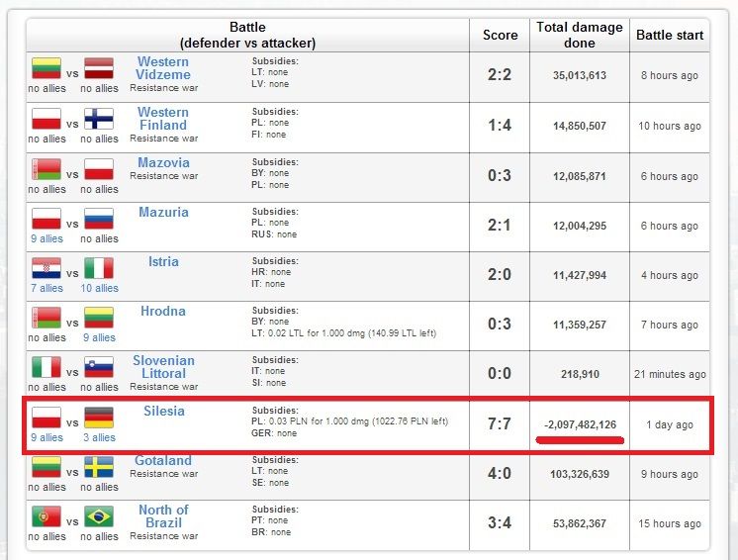Open the Western Vidzeme battle link
Image resolution: width=738 pixels, height=560 pixels.
[163, 68]
